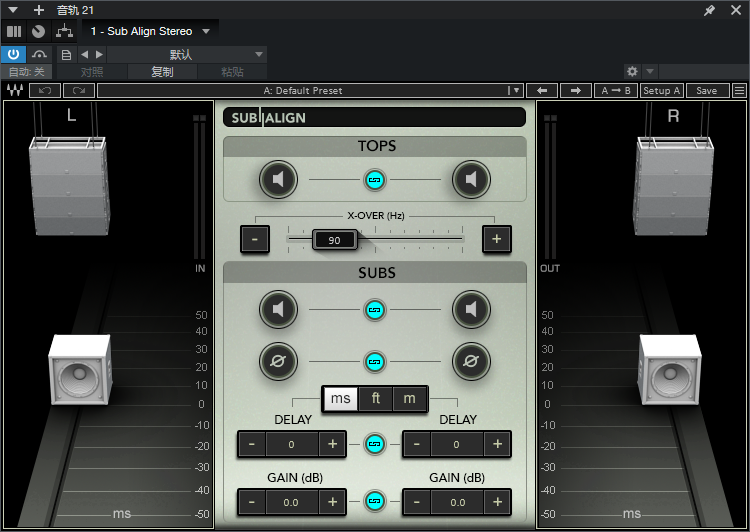Decrease the X-OVER frequency with minus

pyautogui.click(x=255, y=239)
